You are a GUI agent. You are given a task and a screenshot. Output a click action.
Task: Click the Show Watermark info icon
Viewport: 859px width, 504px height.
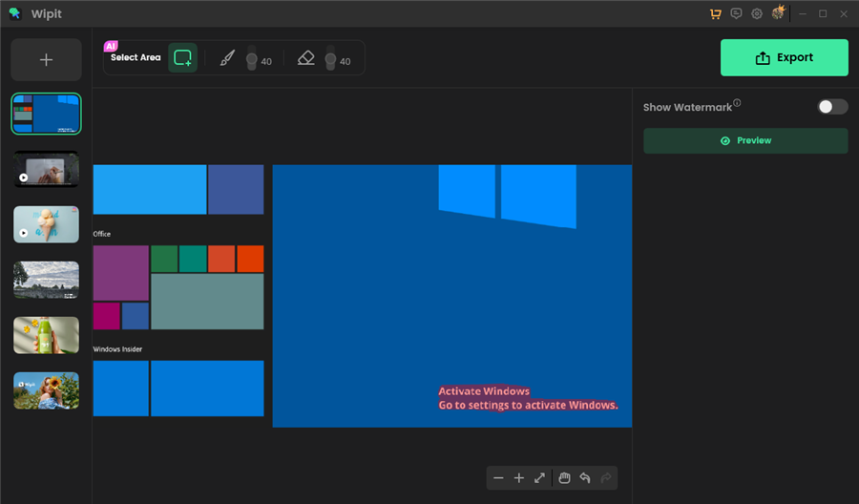(737, 102)
